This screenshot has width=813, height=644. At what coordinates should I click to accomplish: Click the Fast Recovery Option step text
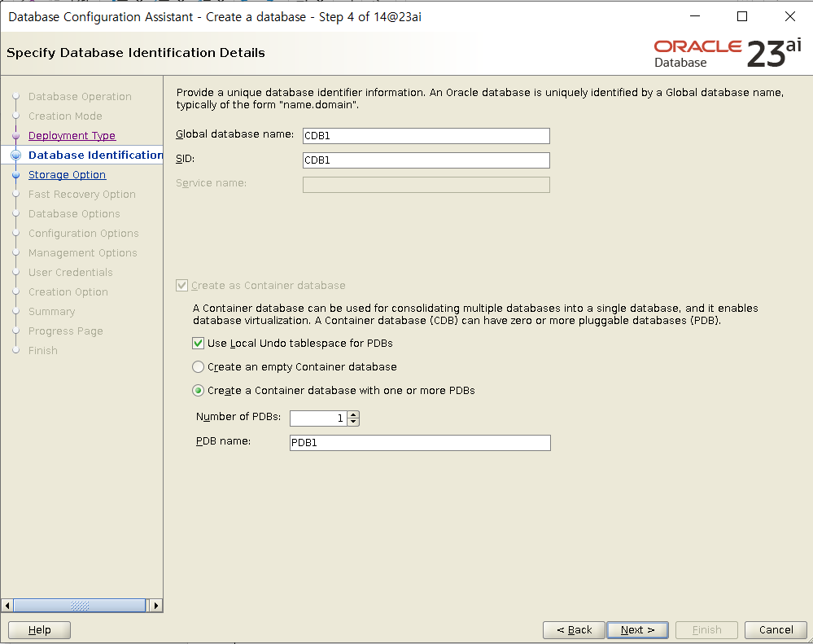[82, 195]
